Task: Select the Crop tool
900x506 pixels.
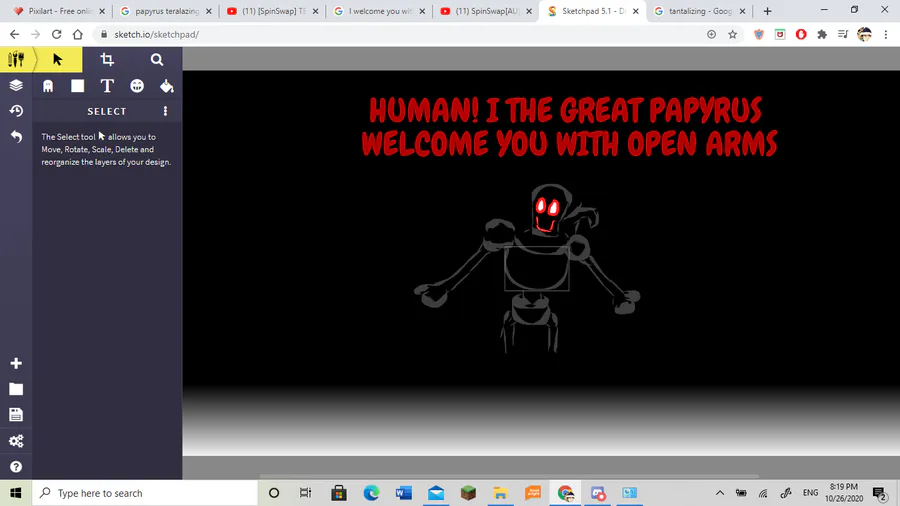Action: tap(107, 59)
